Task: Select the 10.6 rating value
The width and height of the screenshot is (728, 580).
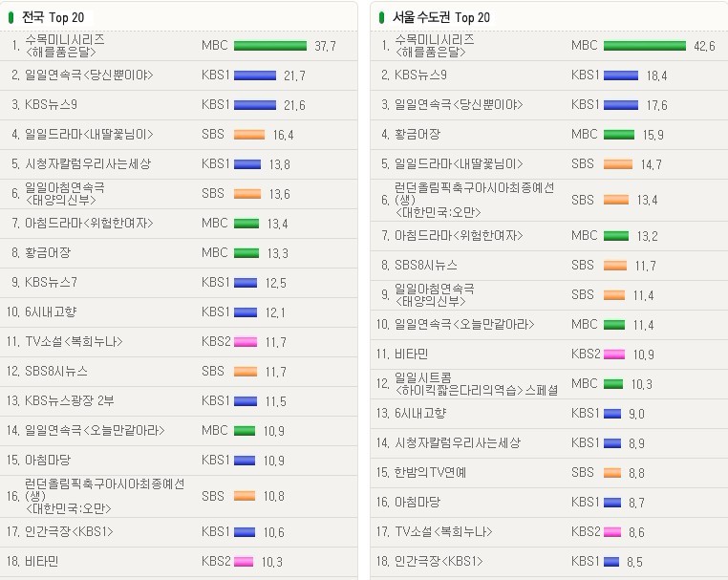Action: [x=274, y=532]
